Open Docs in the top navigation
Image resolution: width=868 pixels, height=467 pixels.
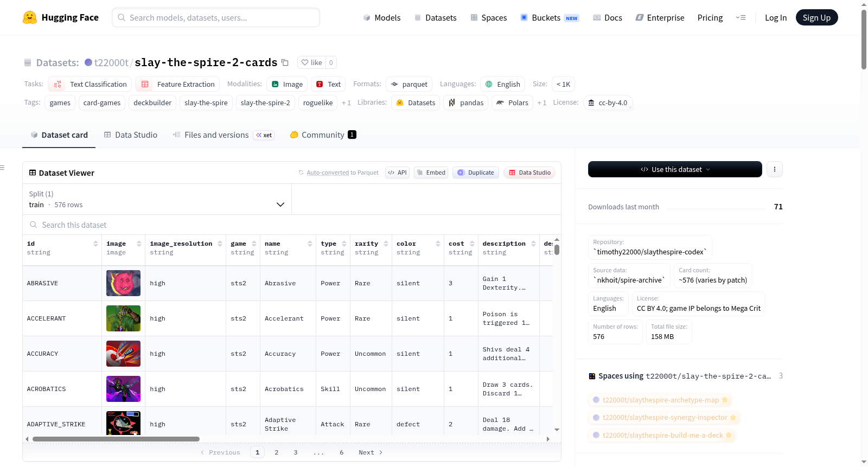[607, 17]
